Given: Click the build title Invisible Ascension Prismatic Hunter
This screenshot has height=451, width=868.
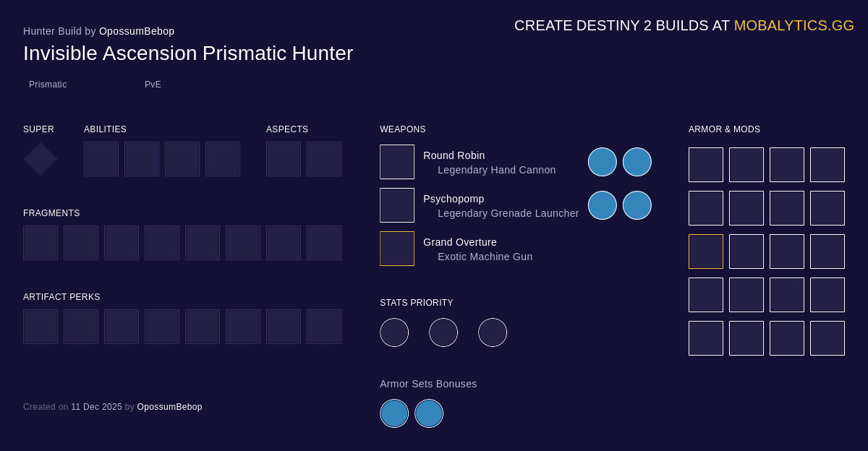Looking at the screenshot, I should coord(188,53).
